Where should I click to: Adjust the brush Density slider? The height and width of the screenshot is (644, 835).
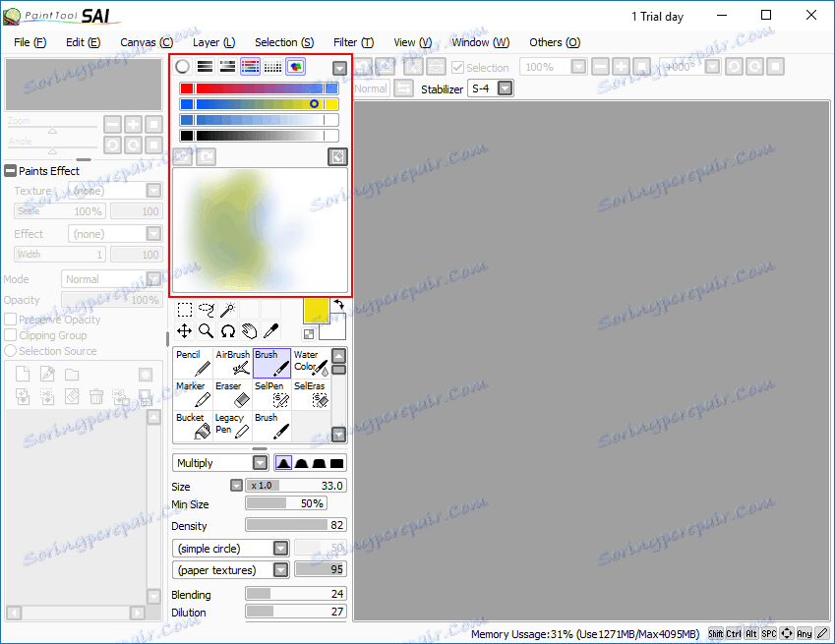[296, 525]
